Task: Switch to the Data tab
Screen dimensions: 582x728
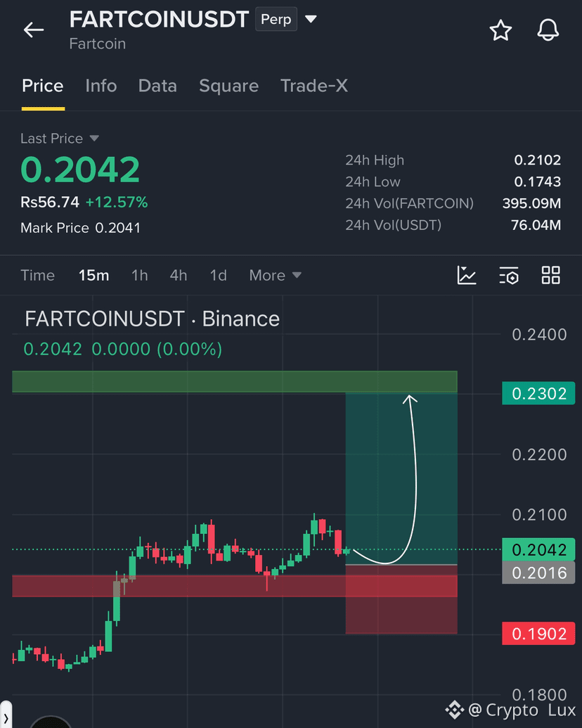Action: click(157, 86)
